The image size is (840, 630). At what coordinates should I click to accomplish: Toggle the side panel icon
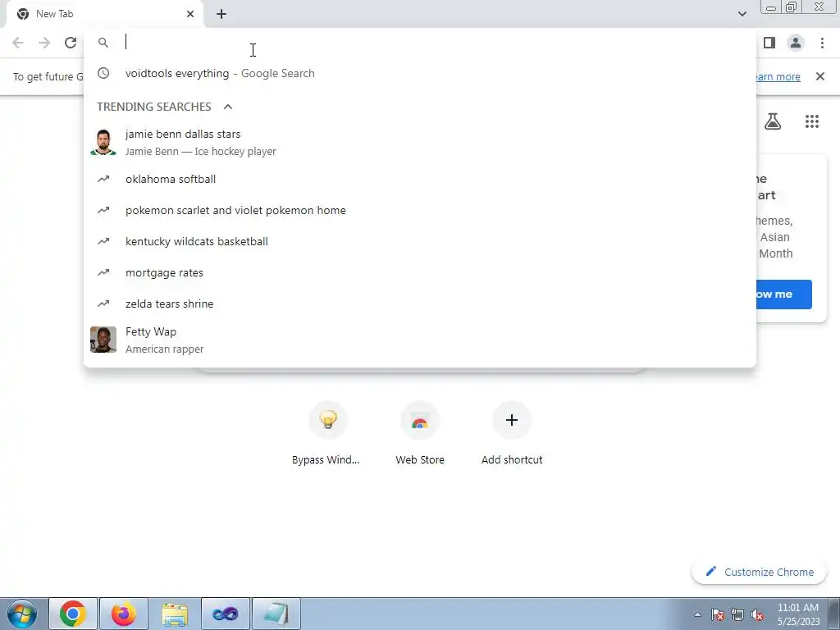[x=769, y=43]
